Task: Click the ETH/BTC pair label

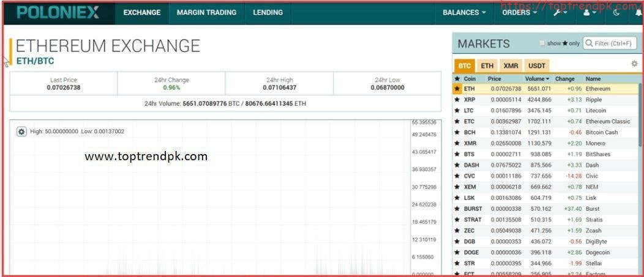Action: (x=35, y=61)
